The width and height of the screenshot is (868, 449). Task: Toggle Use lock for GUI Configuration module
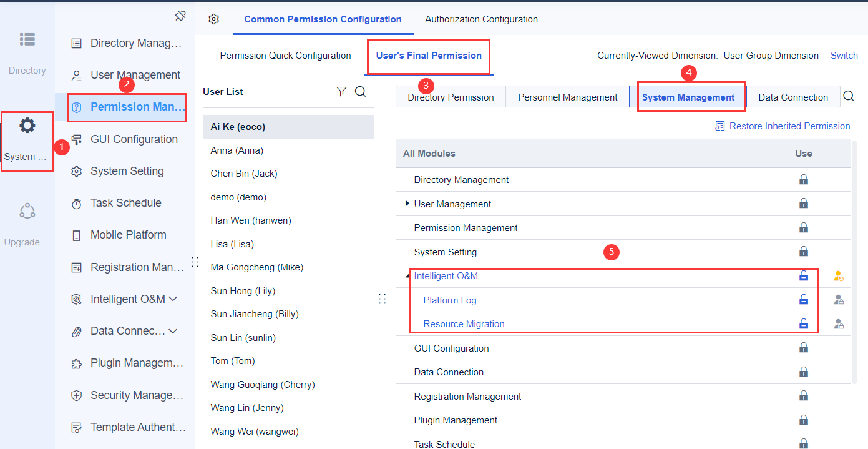click(804, 348)
